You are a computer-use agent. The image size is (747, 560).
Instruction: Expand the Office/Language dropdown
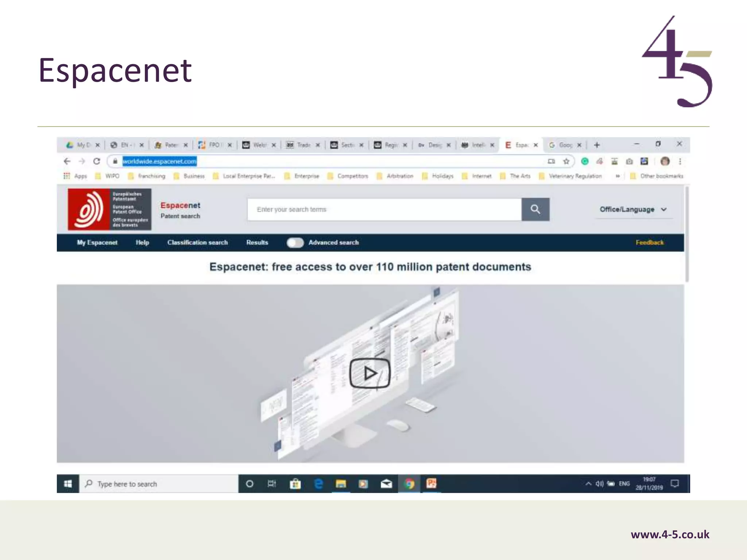(x=634, y=209)
